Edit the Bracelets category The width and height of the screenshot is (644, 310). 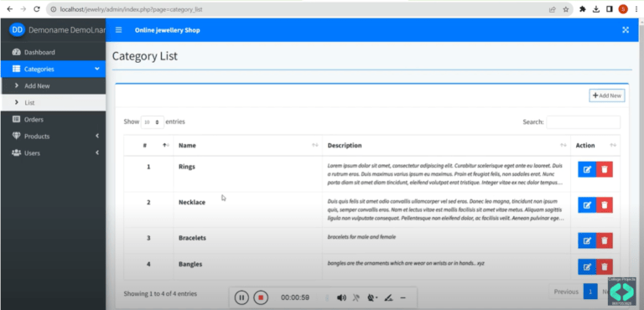click(587, 240)
